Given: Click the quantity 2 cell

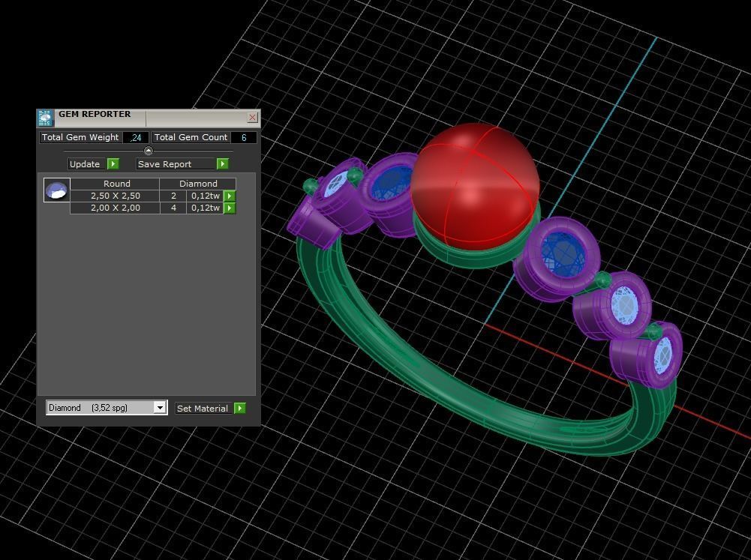Looking at the screenshot, I should [x=173, y=196].
